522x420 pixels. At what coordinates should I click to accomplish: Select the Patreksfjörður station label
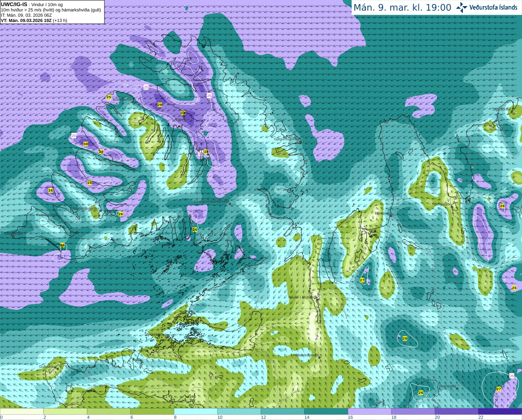click(47, 214)
